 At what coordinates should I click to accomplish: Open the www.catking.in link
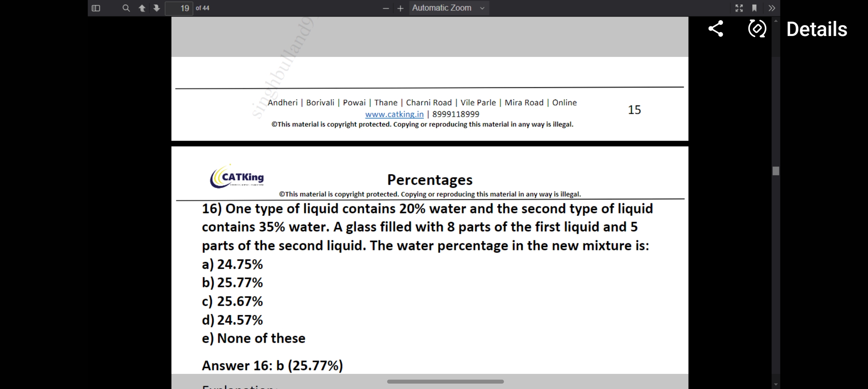click(394, 114)
